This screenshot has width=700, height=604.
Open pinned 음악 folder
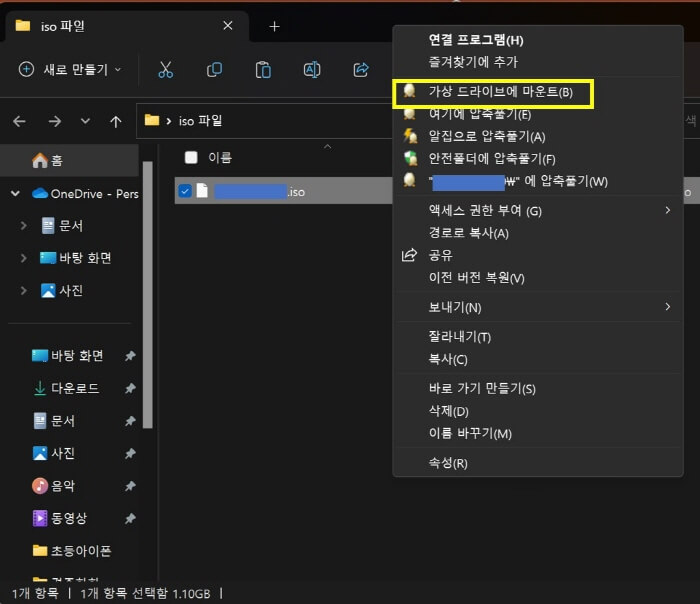tap(54, 486)
